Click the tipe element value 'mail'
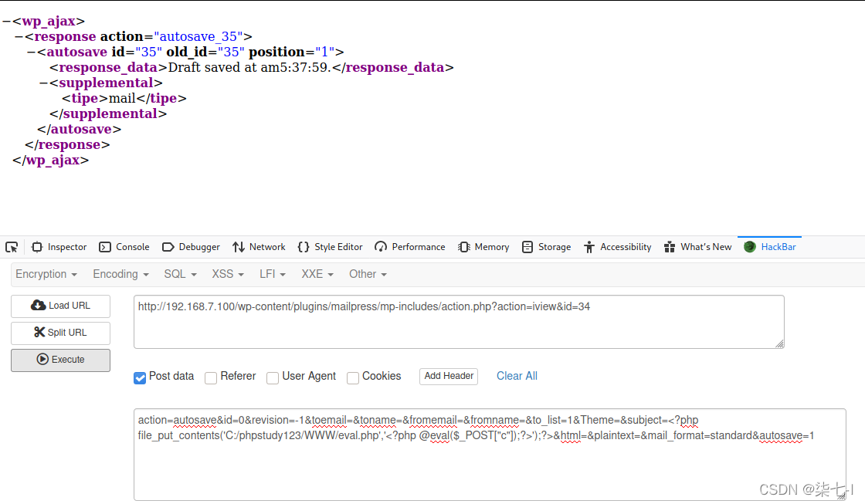Viewport: 865px width, 504px height. tap(122, 98)
